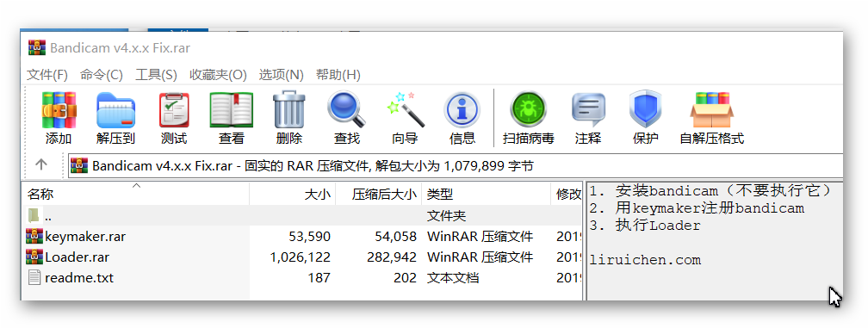The width and height of the screenshot is (868, 328).
Task: Select the keymaker.rar file name
Action: point(85,237)
